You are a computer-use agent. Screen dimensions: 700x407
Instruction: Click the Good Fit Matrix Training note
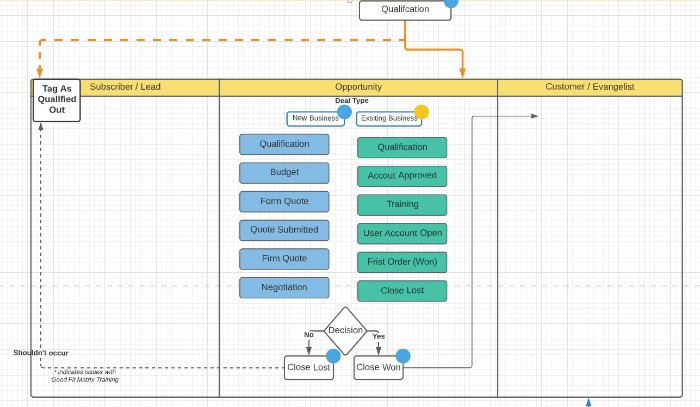point(85,376)
